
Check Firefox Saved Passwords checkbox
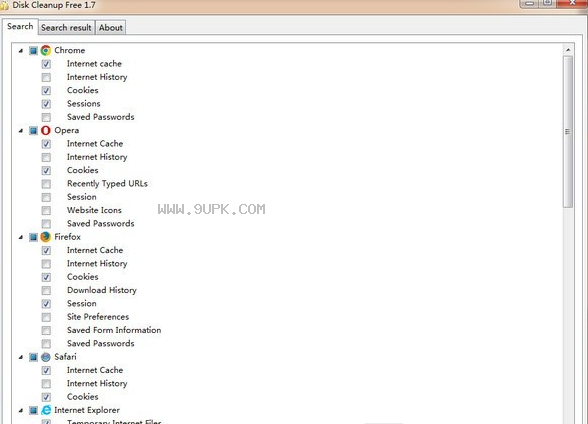click(46, 344)
